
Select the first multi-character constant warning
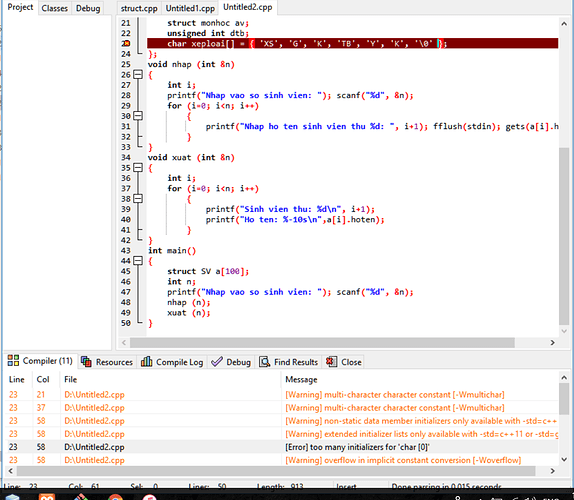click(283, 395)
